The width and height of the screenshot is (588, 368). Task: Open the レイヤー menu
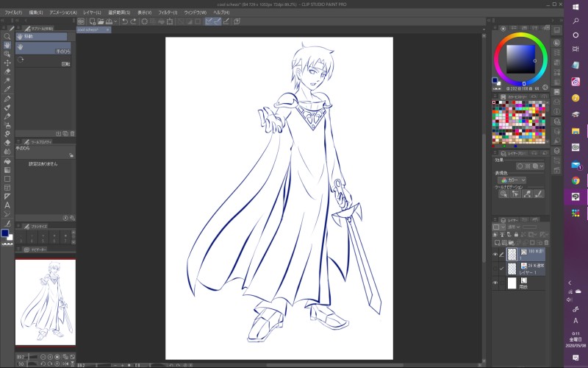[x=91, y=13]
